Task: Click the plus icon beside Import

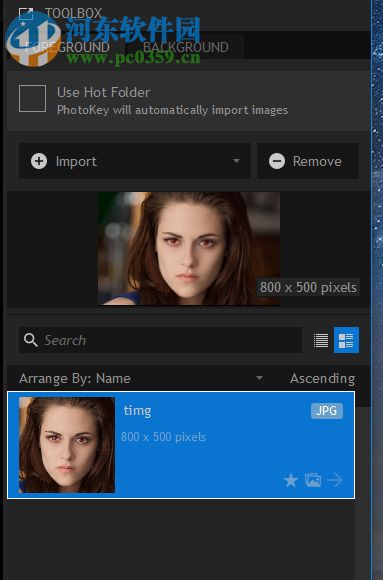Action: point(39,161)
